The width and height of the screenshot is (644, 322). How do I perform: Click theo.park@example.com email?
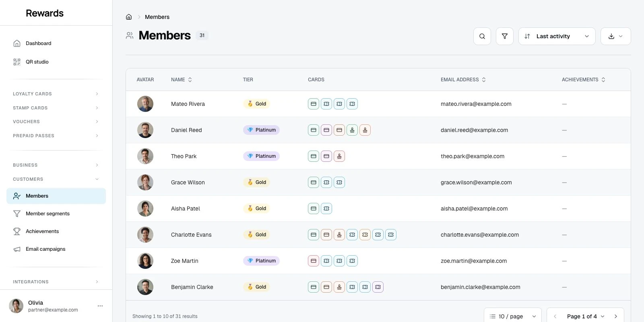[x=473, y=156]
